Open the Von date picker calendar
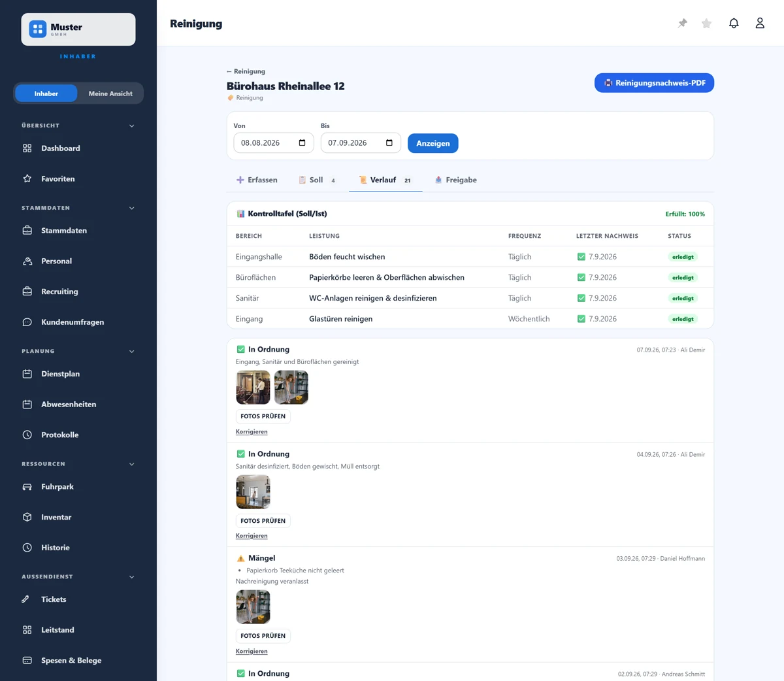The image size is (784, 681). [x=302, y=143]
